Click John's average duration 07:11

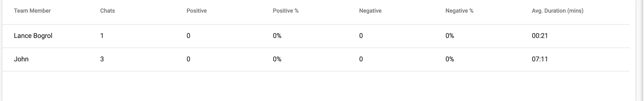540,59
